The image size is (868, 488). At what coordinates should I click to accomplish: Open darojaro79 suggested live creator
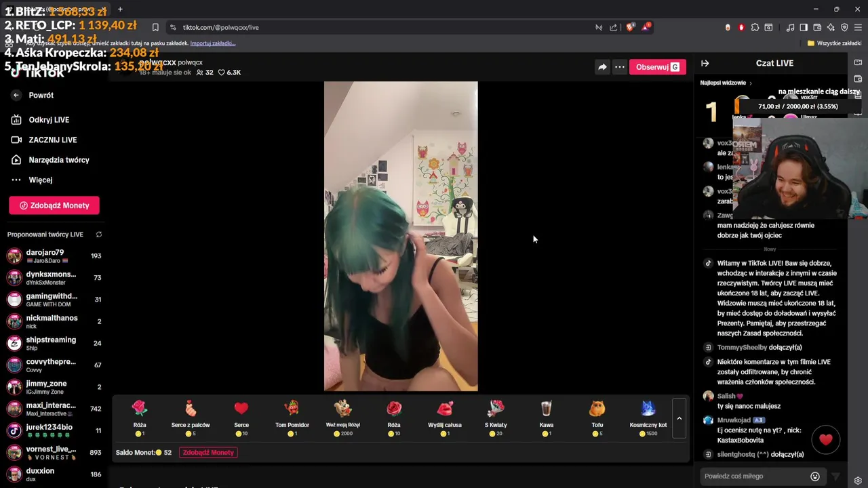pyautogui.click(x=53, y=256)
